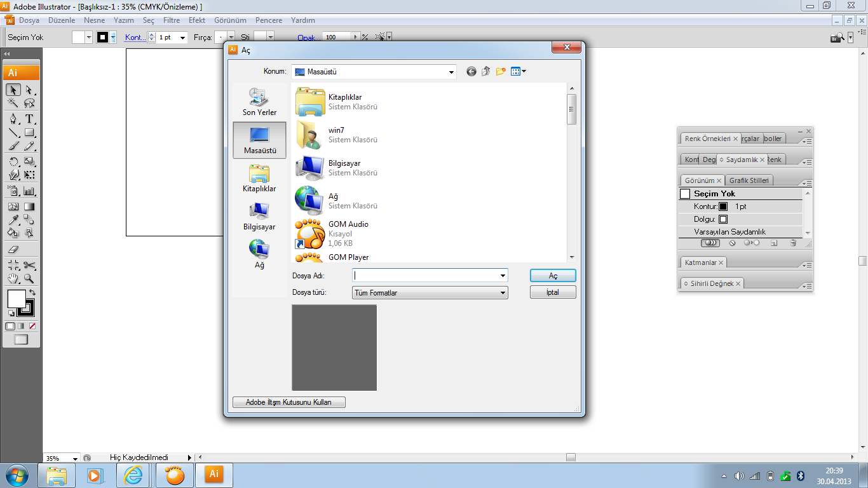Select the Selection (black arrow) tool
Screen dimensions: 868x488
click(x=14, y=90)
